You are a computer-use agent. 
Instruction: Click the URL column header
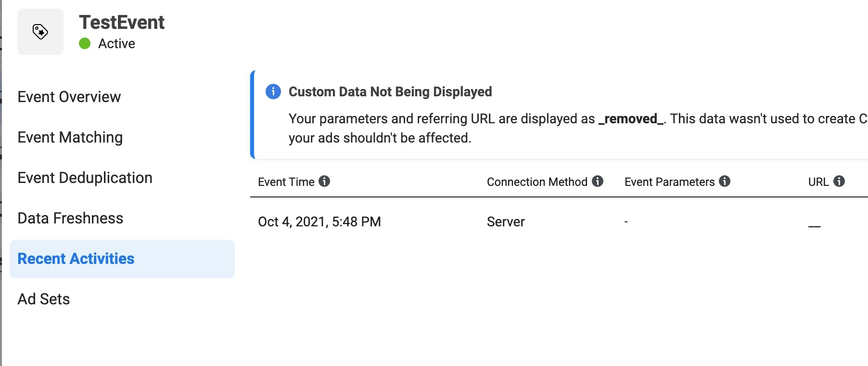click(x=818, y=182)
